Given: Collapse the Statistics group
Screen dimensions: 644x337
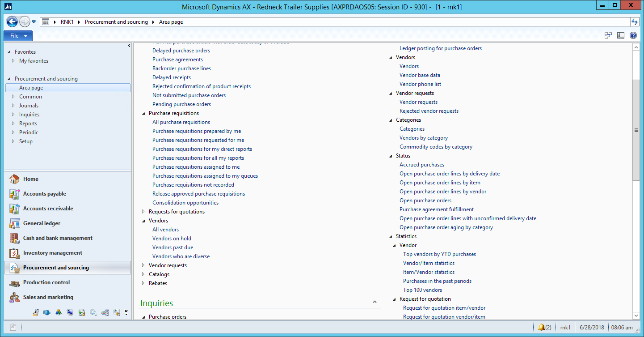Looking at the screenshot, I should click(x=391, y=236).
